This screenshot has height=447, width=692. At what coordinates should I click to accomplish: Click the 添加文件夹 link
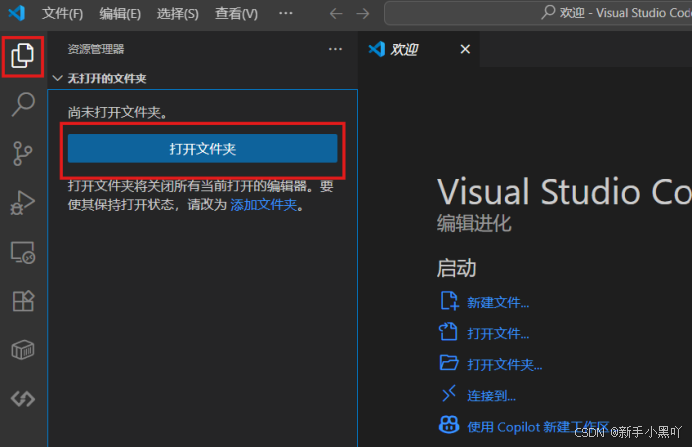[x=263, y=205]
